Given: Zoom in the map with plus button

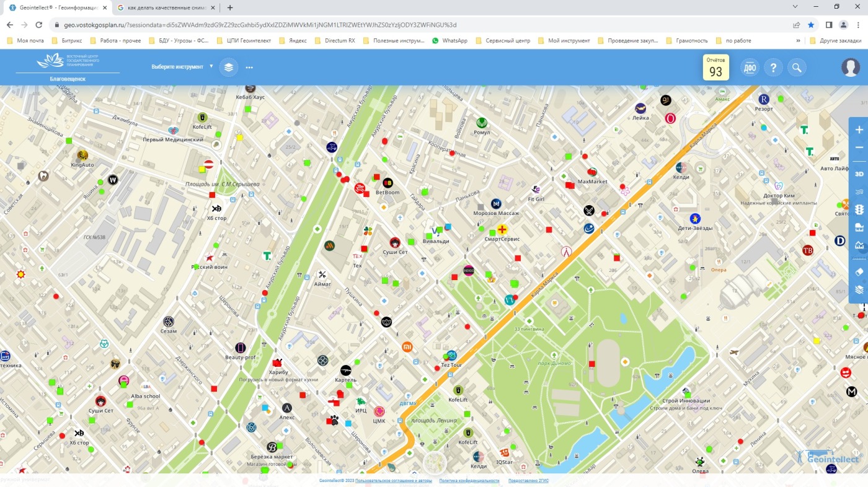Looking at the screenshot, I should (x=859, y=130).
